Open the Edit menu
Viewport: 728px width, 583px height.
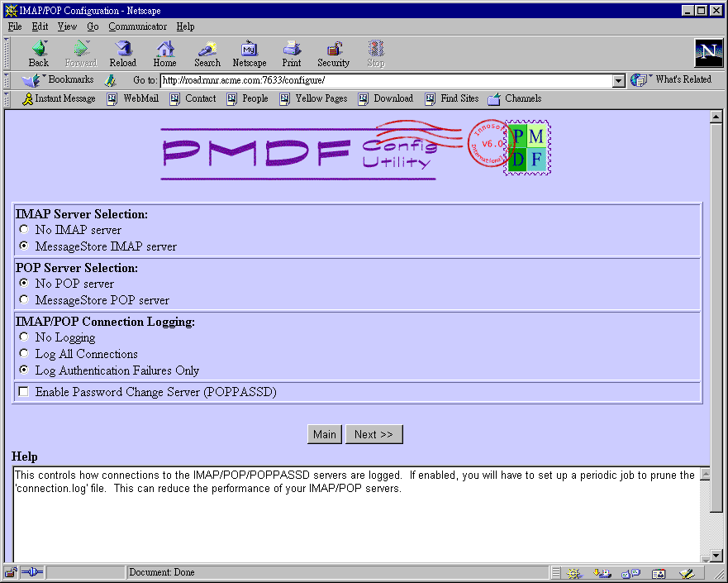[x=40, y=26]
